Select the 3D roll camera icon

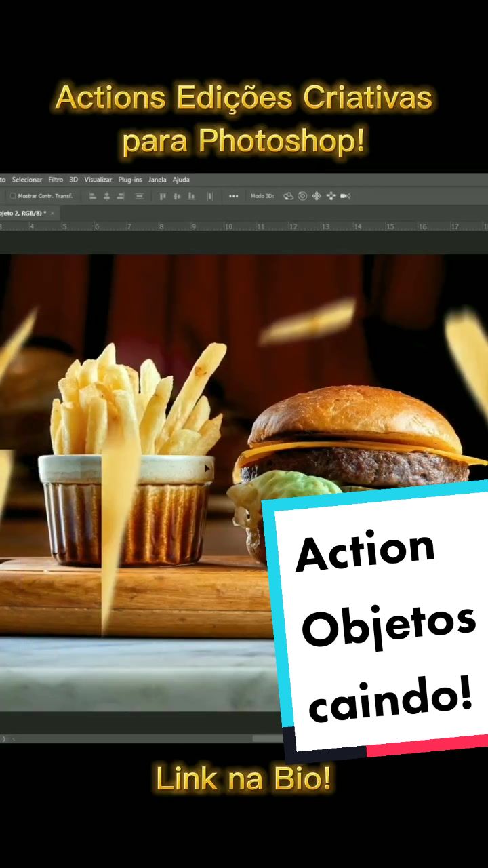[x=302, y=196]
